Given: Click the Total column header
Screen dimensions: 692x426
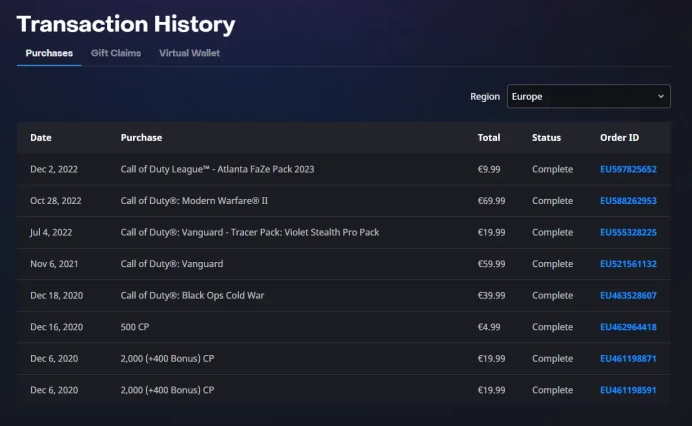Looking at the screenshot, I should click(489, 138).
